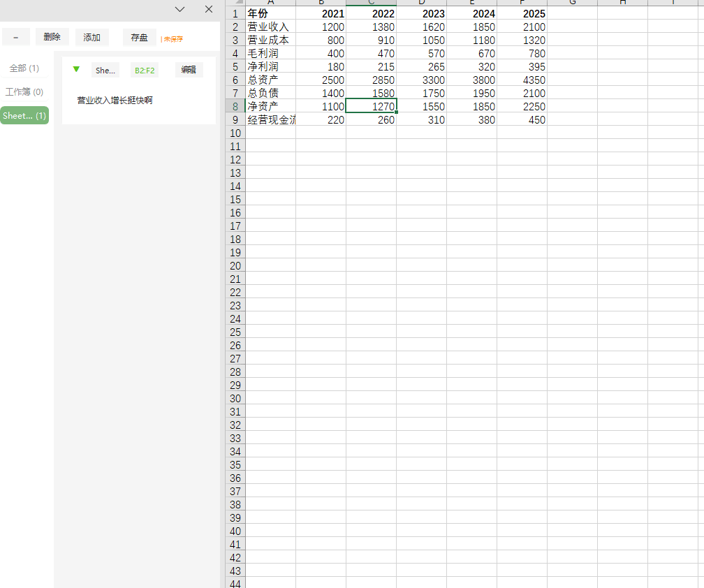Click the cell with value 395
This screenshot has height=588, width=704.
pyautogui.click(x=522, y=66)
